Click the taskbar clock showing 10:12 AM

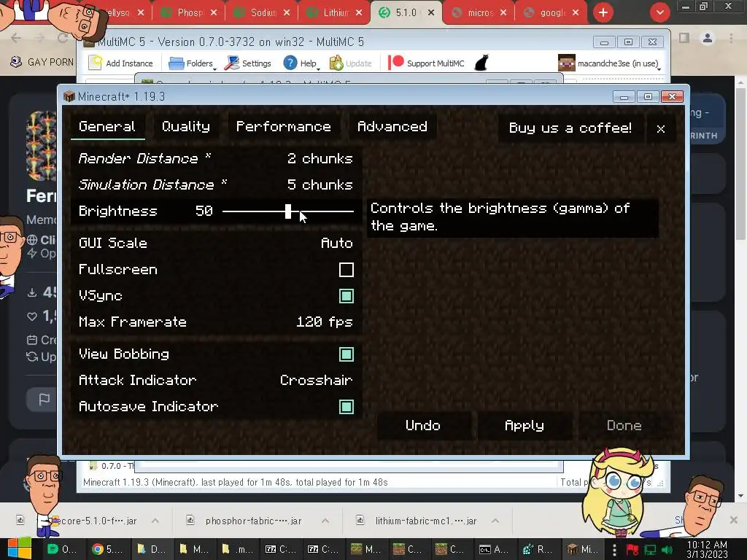coord(708,549)
